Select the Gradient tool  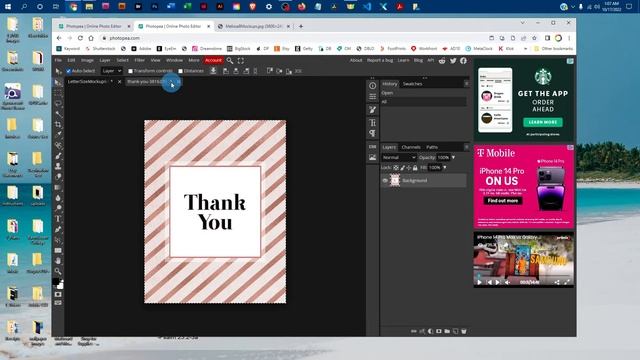(58, 187)
